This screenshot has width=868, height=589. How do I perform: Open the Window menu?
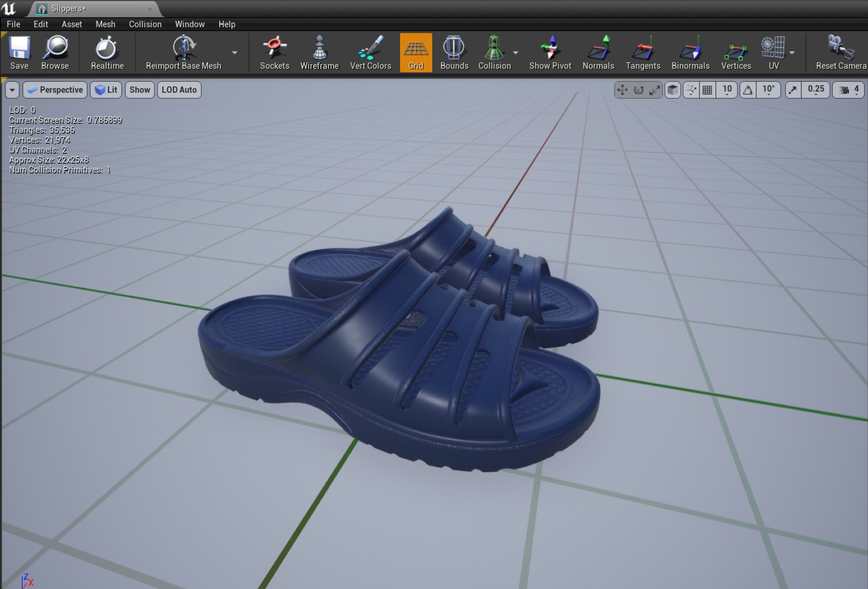click(x=190, y=24)
